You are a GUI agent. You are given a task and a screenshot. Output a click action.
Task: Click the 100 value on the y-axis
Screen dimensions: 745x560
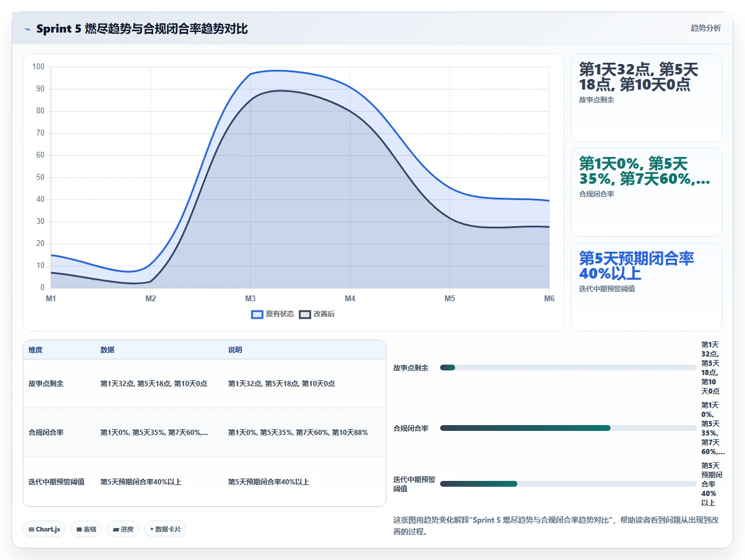point(38,67)
